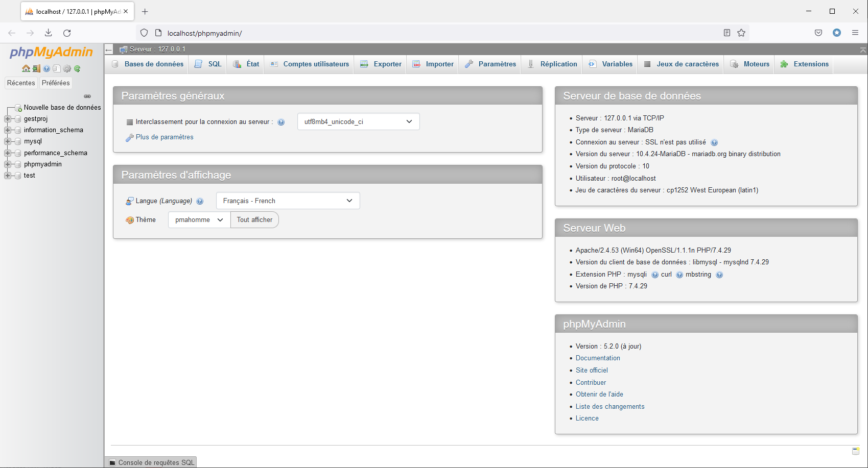Viewport: 868px width, 468px height.
Task: Switch to Comptes utilisateurs tab
Action: [310, 64]
